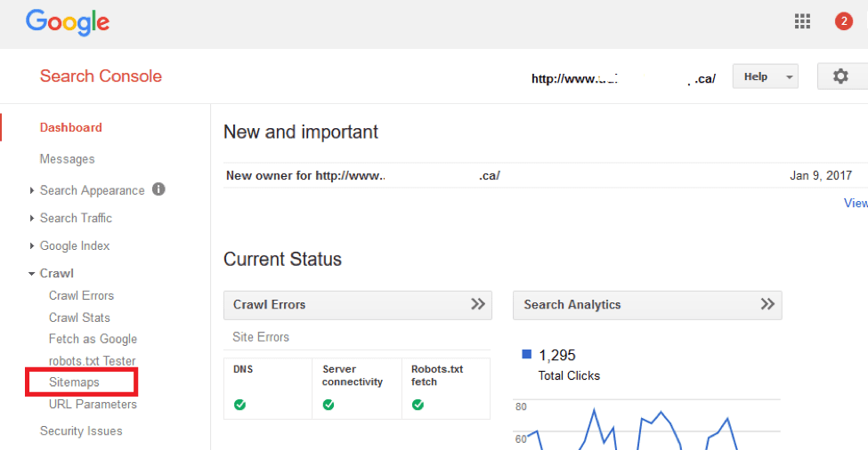Click Server connectivity green checkmark

[329, 405]
